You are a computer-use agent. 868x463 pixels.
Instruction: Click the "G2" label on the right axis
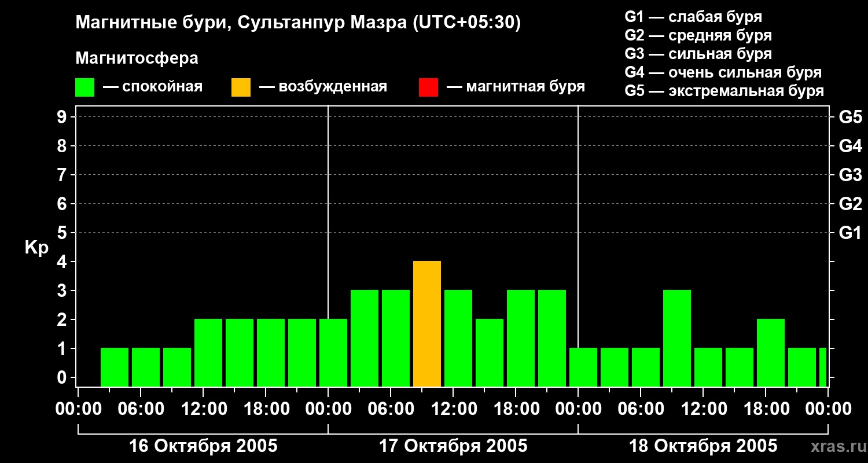(850, 204)
